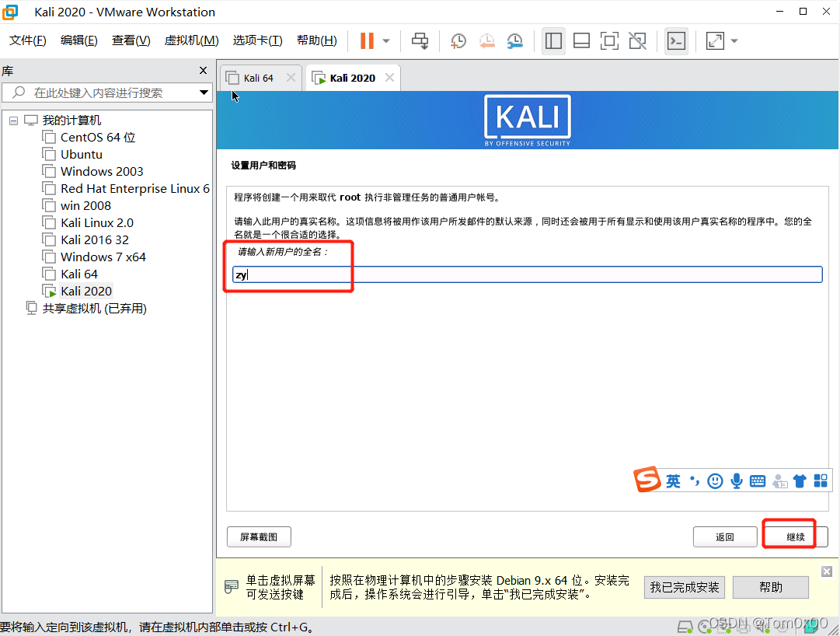Enter full screen mode icon
The image size is (840, 636).
pos(609,40)
